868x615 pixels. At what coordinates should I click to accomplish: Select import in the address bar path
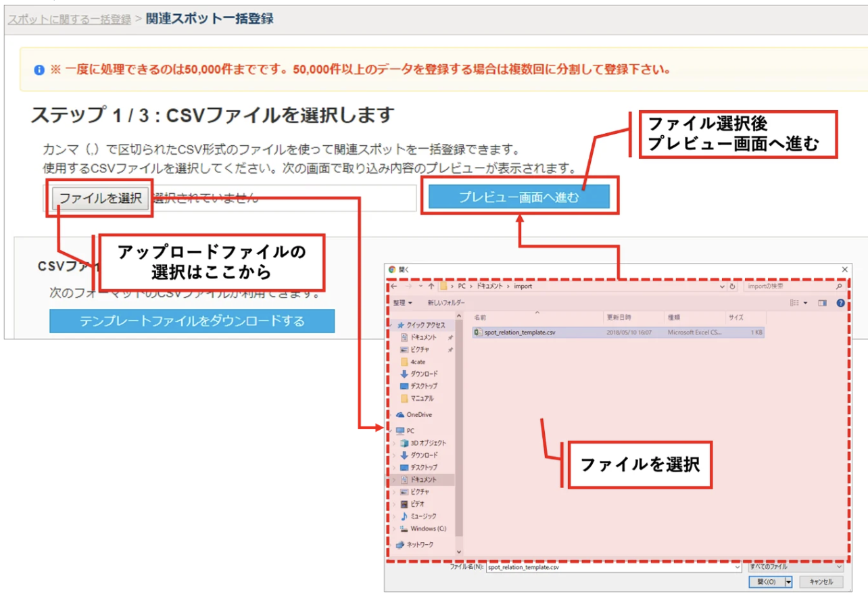(523, 287)
